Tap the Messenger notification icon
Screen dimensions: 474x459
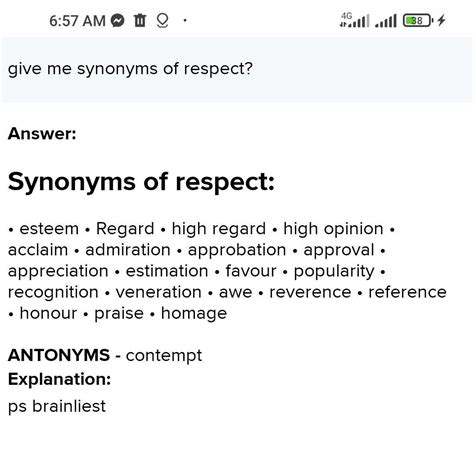117,21
